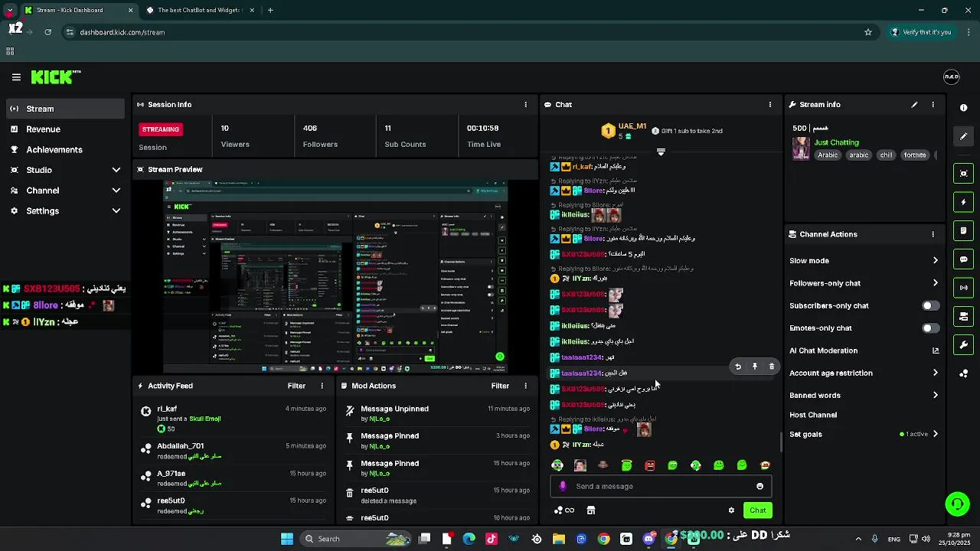Expand Set goals arrow
This screenshot has height=551, width=980.
coord(935,435)
